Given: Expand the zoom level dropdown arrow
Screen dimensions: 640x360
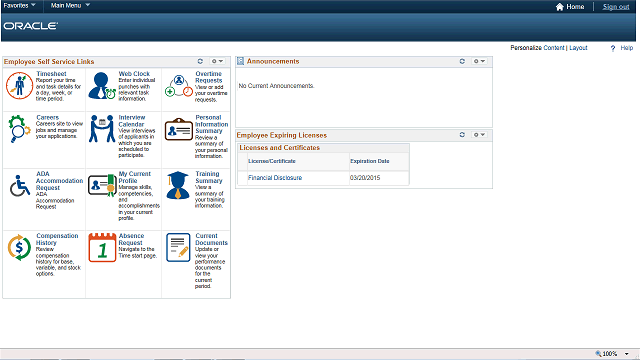Looking at the screenshot, I should [x=627, y=354].
